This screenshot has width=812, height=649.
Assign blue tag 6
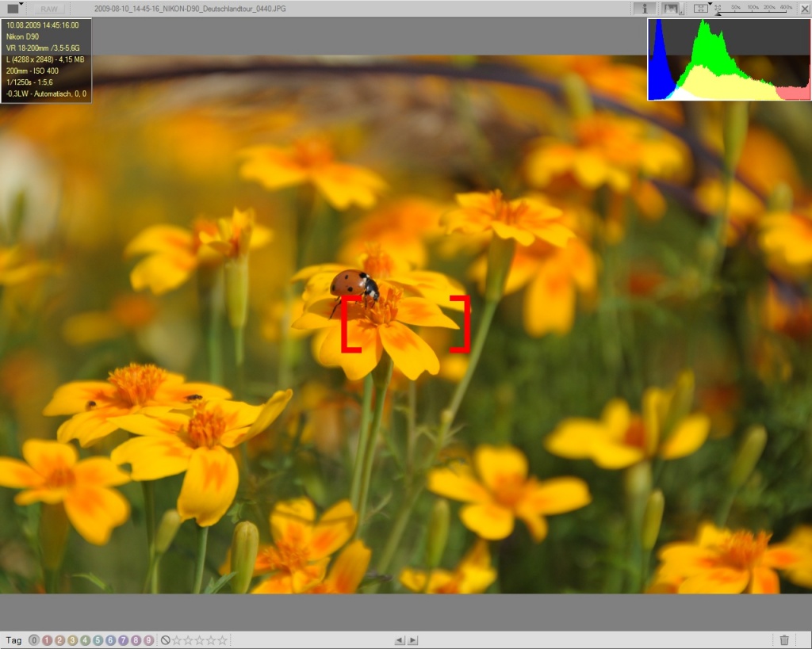(110, 640)
